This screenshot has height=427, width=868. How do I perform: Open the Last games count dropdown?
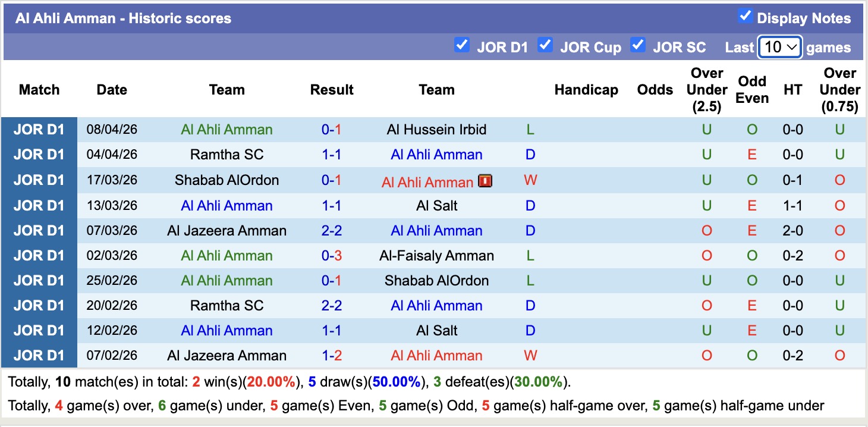coord(779,46)
